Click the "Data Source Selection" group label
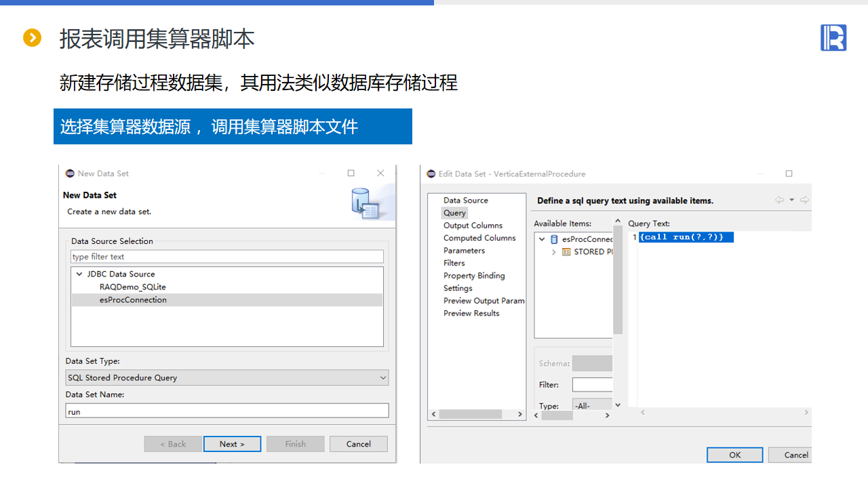Viewport: 868px width, 488px height. (x=112, y=241)
